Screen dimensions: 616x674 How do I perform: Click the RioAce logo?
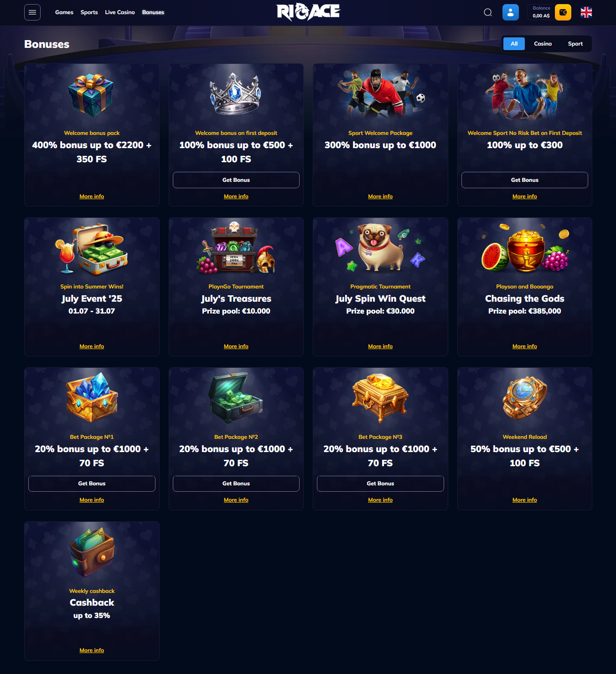pos(308,12)
